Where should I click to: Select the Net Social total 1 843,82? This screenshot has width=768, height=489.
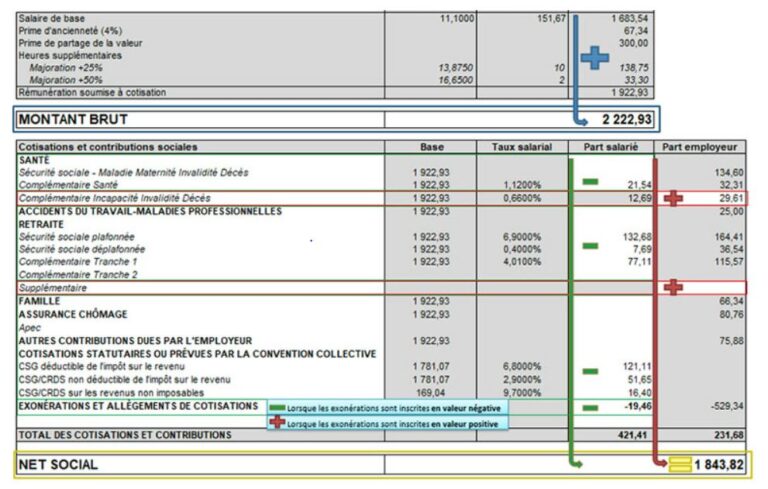point(716,464)
